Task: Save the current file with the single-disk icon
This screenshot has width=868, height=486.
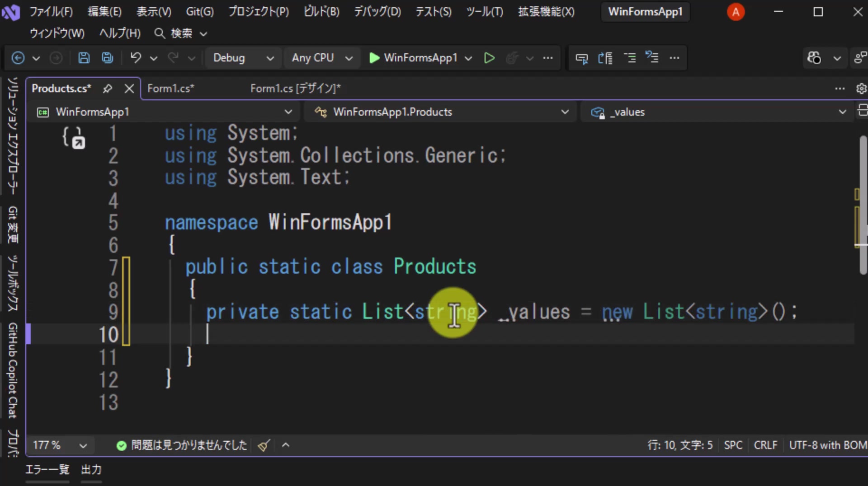Action: (84, 58)
